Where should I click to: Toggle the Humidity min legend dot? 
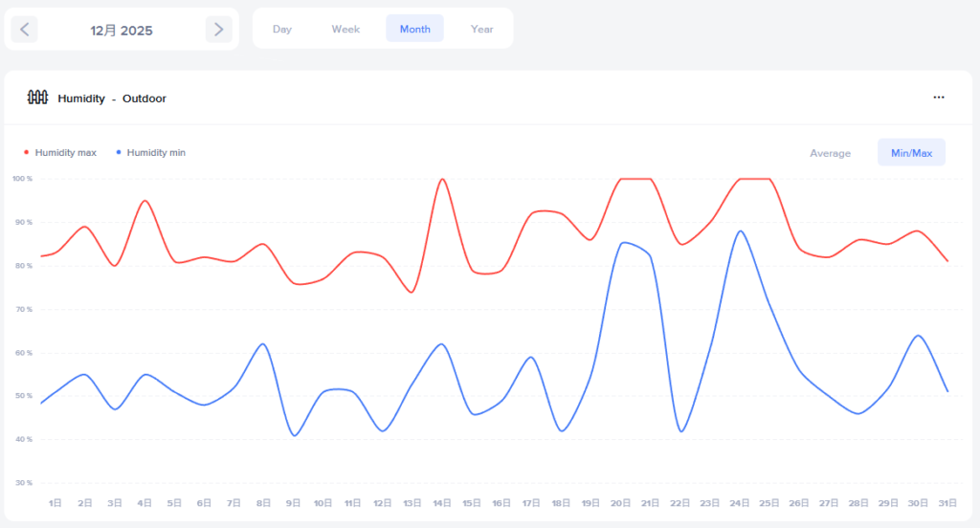pos(119,152)
